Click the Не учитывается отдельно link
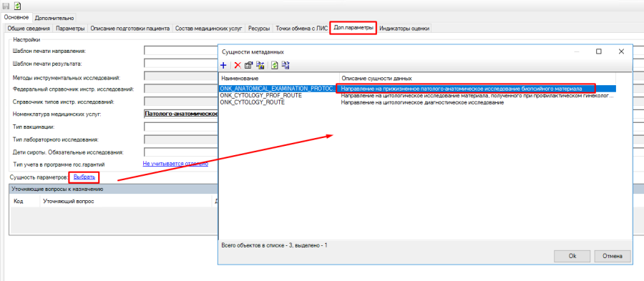Screen dimensions: 644x281 [x=175, y=164]
